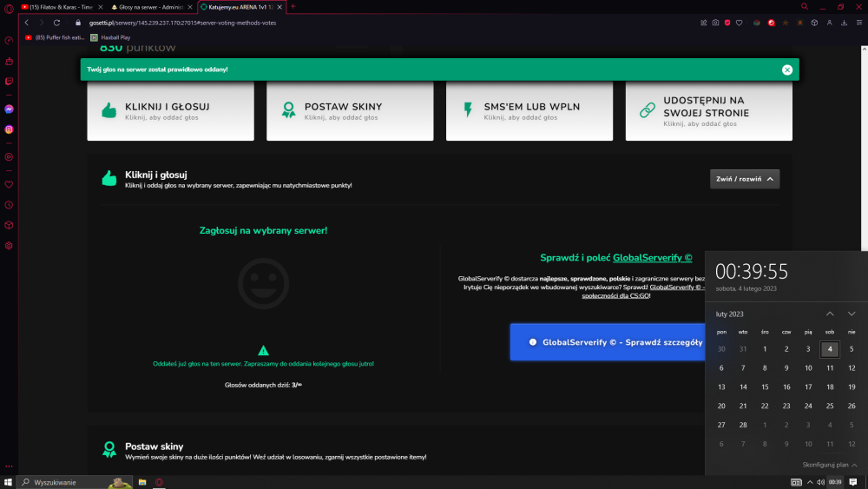Viewport: 868px width, 489px height.
Task: Choose Udostępnij na swojej stronie card
Action: pos(708,111)
